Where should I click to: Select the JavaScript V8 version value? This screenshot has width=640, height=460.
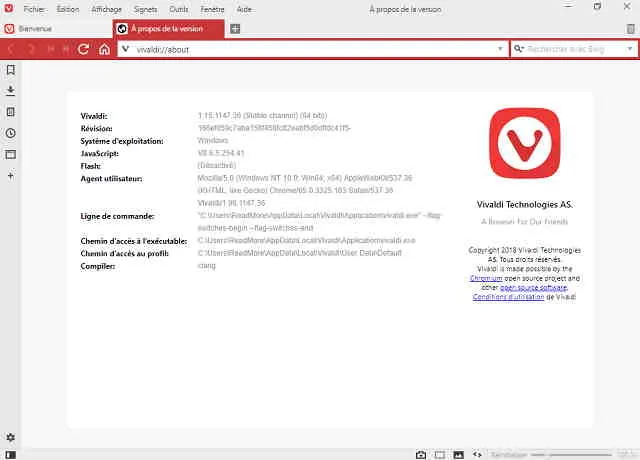[221, 153]
